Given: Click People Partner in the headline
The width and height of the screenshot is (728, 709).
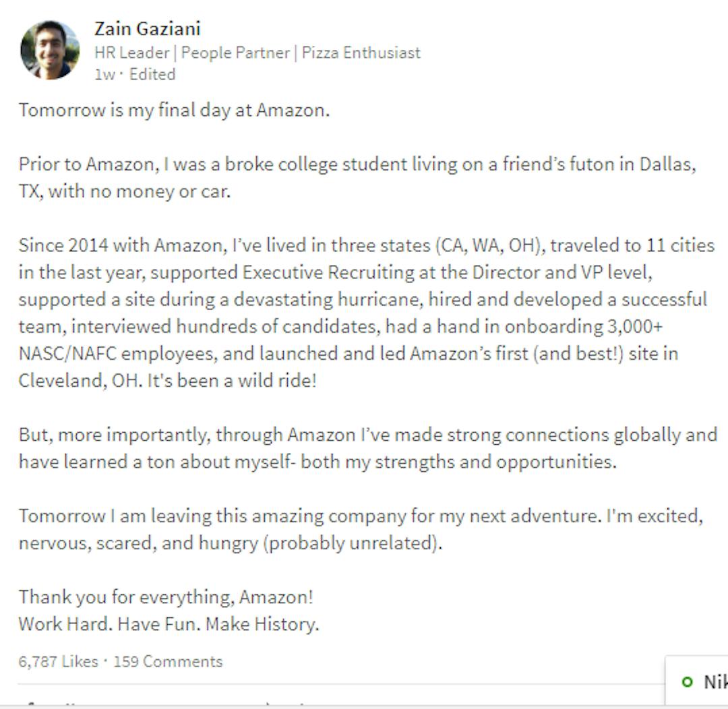Looking at the screenshot, I should coord(235,53).
